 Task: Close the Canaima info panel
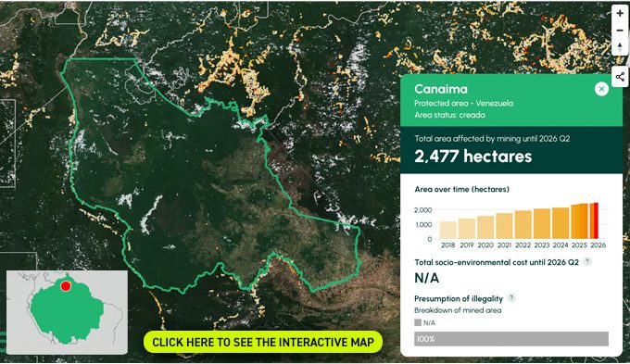pos(601,89)
